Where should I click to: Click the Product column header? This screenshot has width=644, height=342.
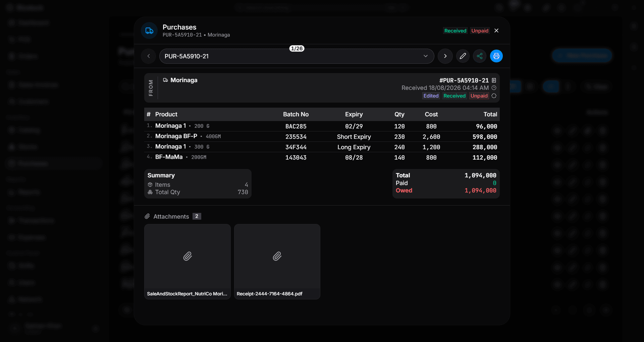[166, 114]
